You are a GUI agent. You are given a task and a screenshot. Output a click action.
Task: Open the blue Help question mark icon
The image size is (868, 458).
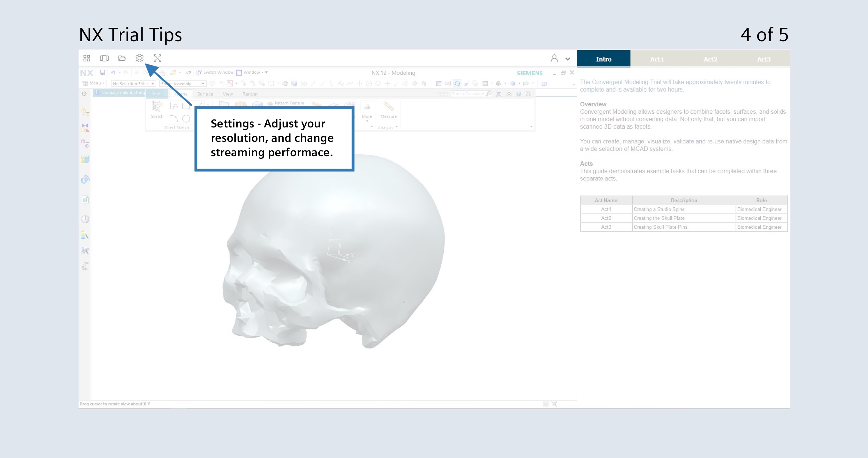click(519, 94)
